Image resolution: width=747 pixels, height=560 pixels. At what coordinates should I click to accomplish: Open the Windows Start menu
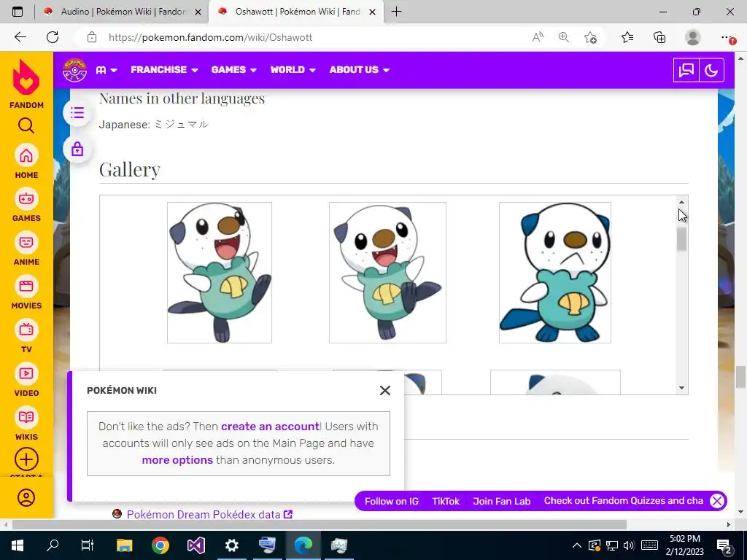tap(18, 545)
